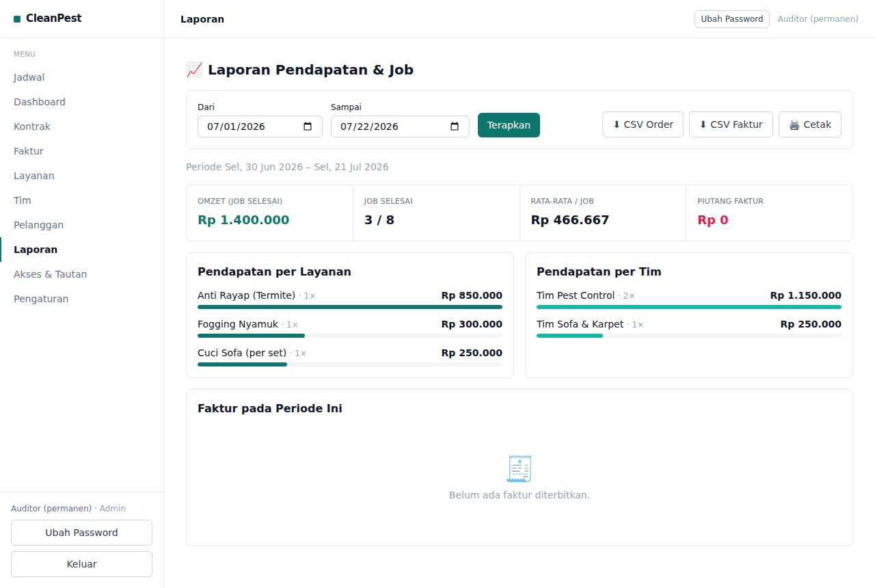Click Ubah Password in the top bar
The height and width of the screenshot is (588, 875).
click(x=732, y=19)
